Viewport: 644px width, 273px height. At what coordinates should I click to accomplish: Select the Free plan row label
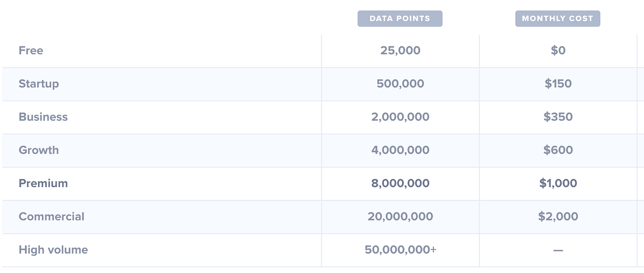pos(31,50)
